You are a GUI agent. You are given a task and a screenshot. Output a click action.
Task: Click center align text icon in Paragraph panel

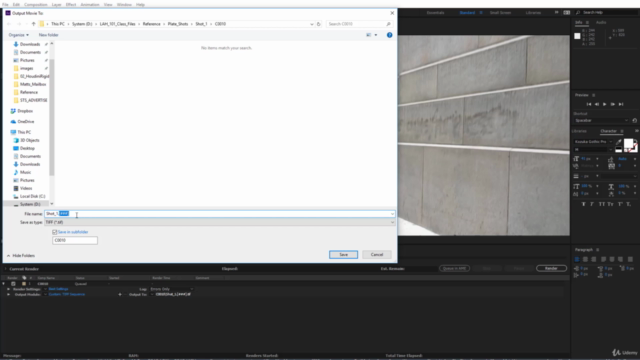coord(585,260)
